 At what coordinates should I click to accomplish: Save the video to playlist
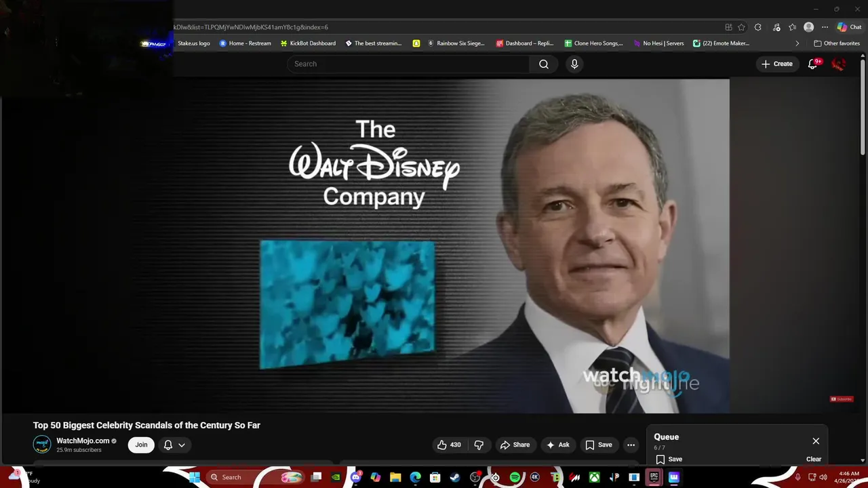[x=599, y=445]
